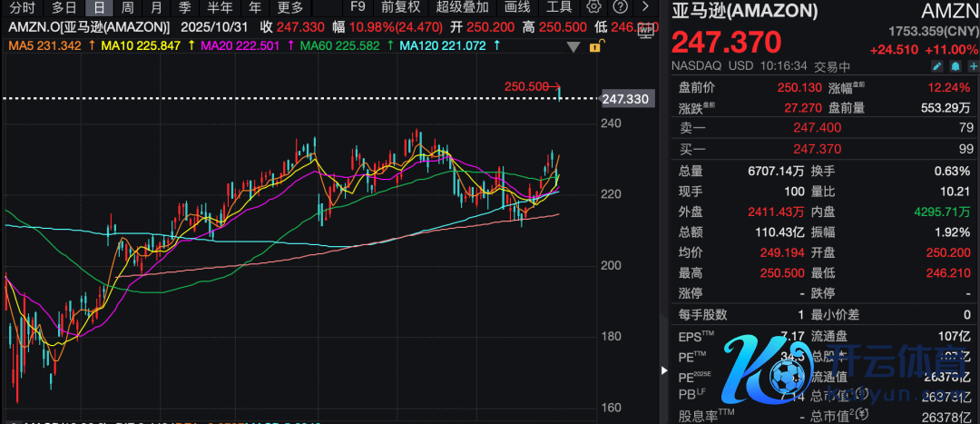Switch to 周 weekly chart tab
Image resolution: width=980 pixels, height=424 pixels.
click(x=128, y=7)
